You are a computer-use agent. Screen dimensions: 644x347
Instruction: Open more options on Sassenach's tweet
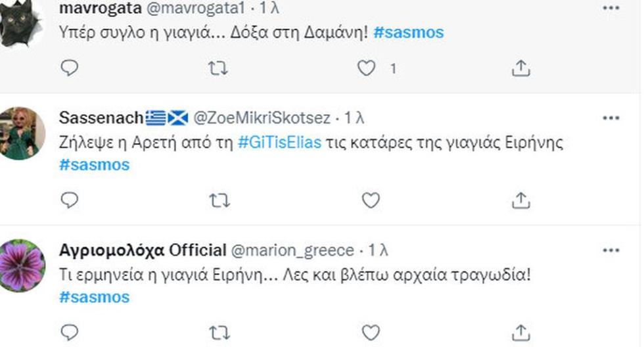611,118
